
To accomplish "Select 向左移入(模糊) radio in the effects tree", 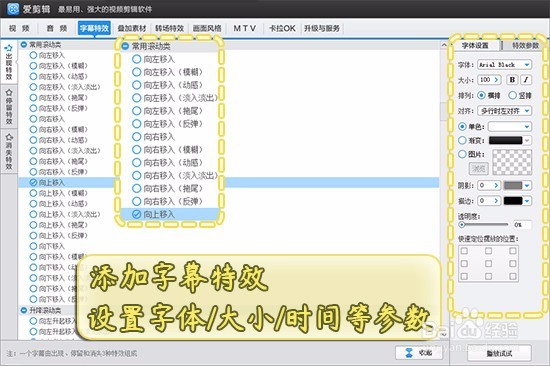I will click(x=33, y=66).
